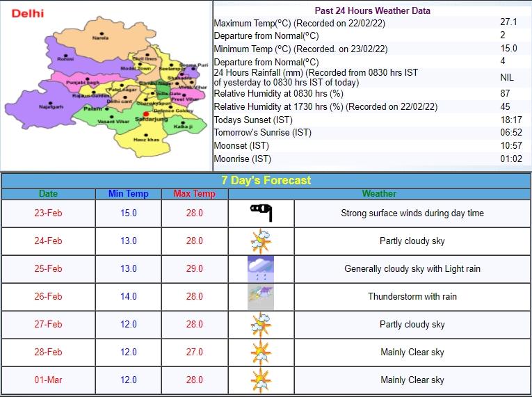
Task: Click the 7 Day's Forecast title bar
Action: [266, 180]
